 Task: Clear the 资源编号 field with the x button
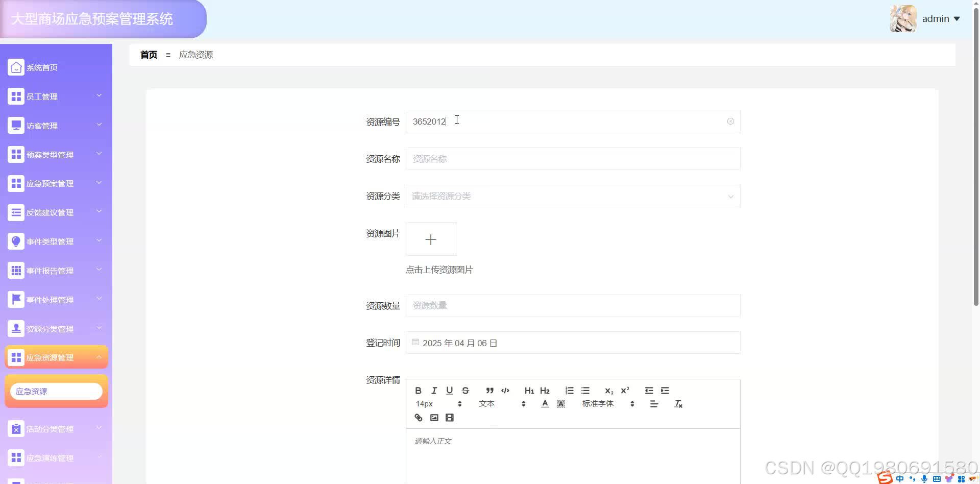[730, 122]
